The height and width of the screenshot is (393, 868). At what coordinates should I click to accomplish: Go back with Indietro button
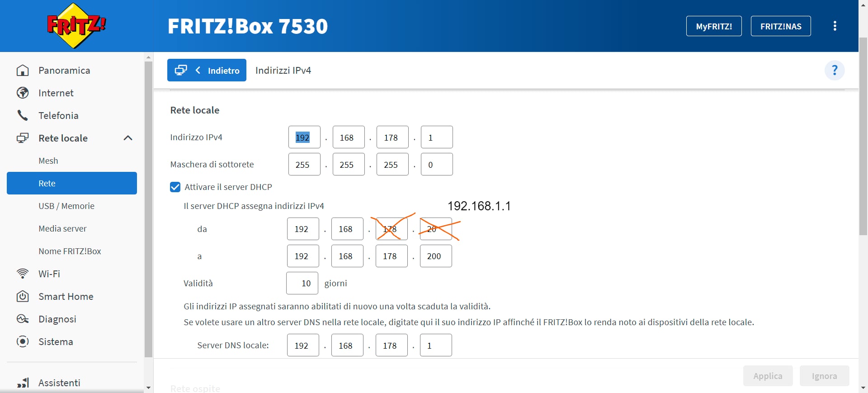[207, 70]
